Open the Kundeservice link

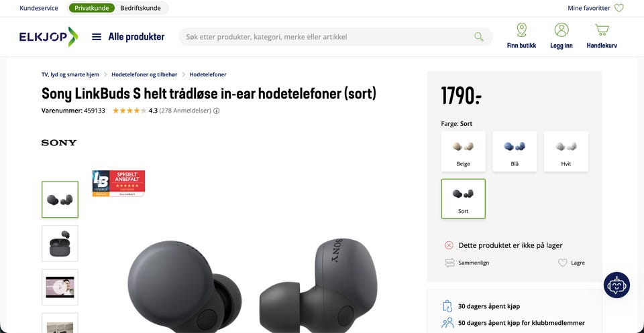pos(39,8)
